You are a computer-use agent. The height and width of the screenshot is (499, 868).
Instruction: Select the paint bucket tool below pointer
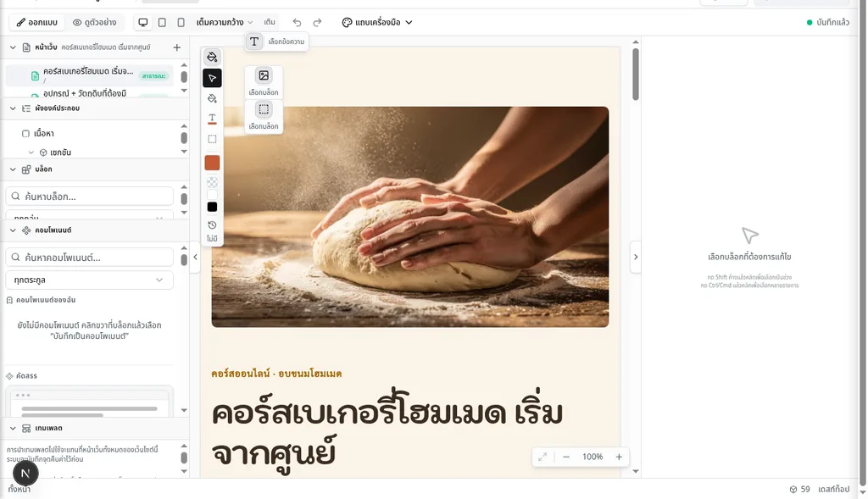point(212,98)
